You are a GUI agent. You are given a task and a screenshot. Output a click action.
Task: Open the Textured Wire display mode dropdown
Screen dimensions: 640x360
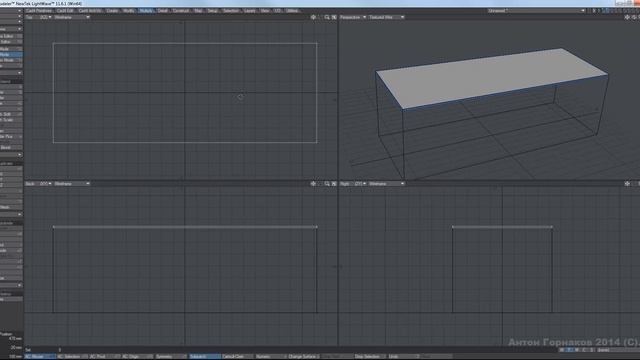tap(386, 18)
